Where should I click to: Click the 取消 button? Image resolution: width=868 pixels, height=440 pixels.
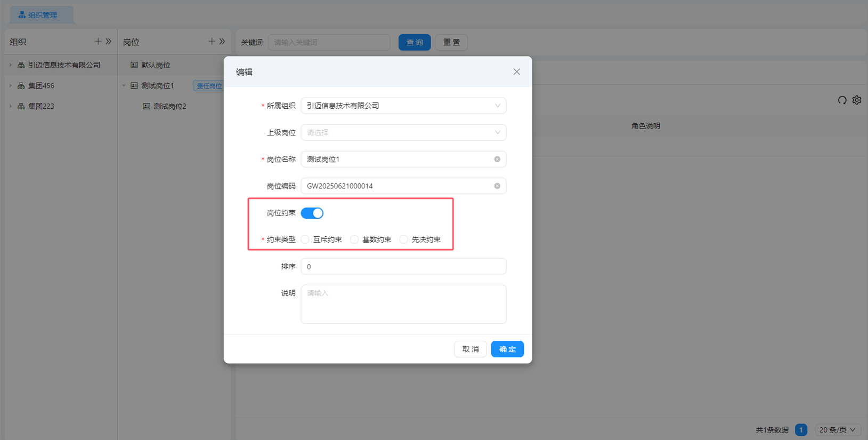(x=470, y=349)
